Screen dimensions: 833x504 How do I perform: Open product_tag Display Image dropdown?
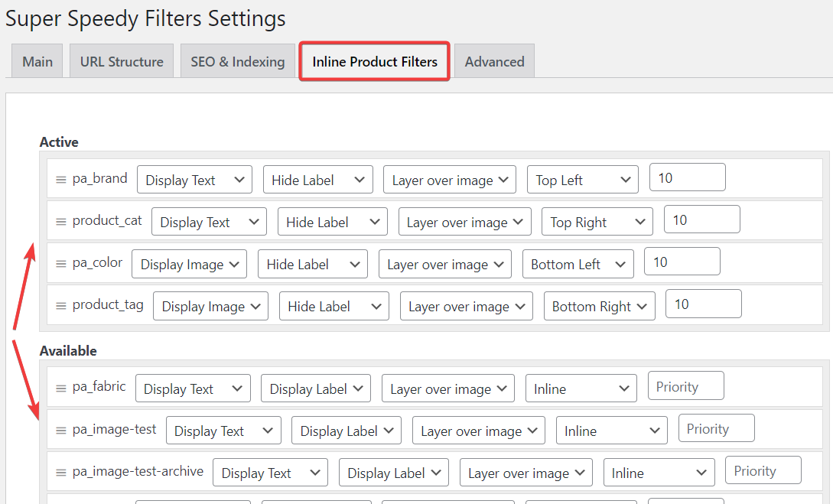pyautogui.click(x=210, y=305)
